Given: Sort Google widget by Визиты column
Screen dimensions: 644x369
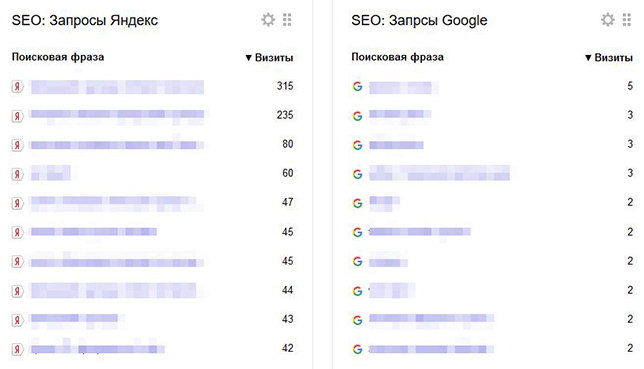Looking at the screenshot, I should (x=609, y=58).
